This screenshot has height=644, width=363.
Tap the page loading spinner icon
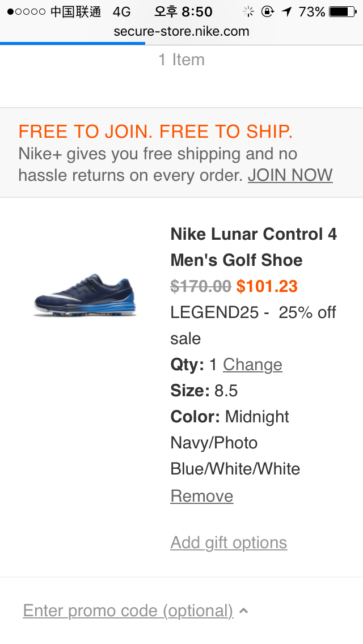click(248, 11)
